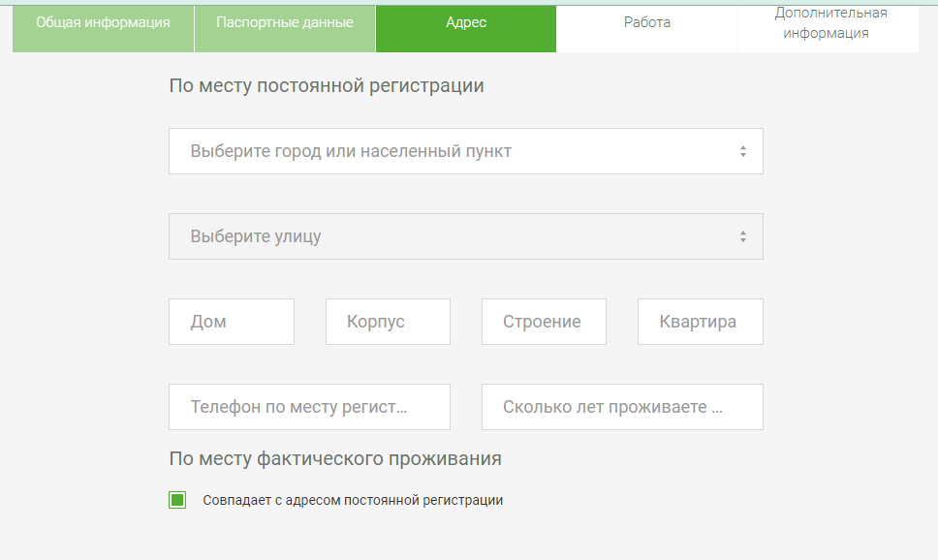Viewport: 938px width, 560px height.
Task: Click the registration phone number field
Action: point(309,406)
